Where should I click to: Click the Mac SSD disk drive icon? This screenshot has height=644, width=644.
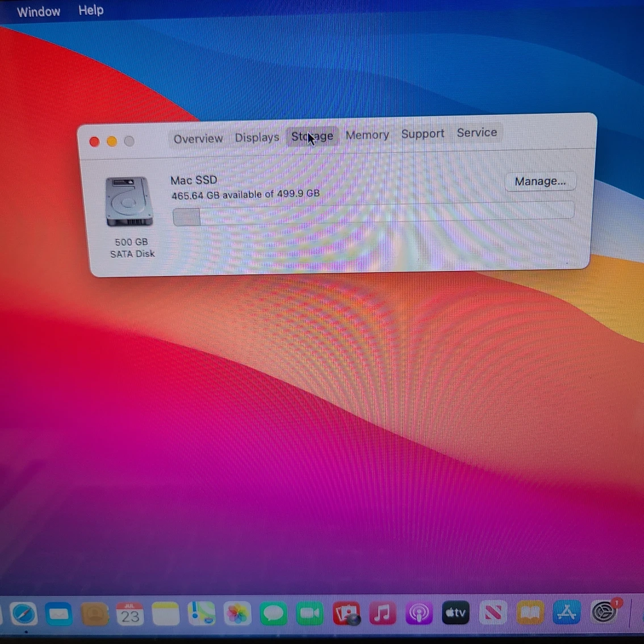[129, 201]
